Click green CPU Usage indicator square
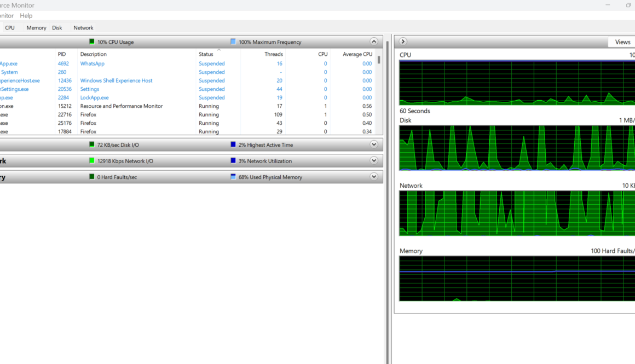 tap(92, 42)
